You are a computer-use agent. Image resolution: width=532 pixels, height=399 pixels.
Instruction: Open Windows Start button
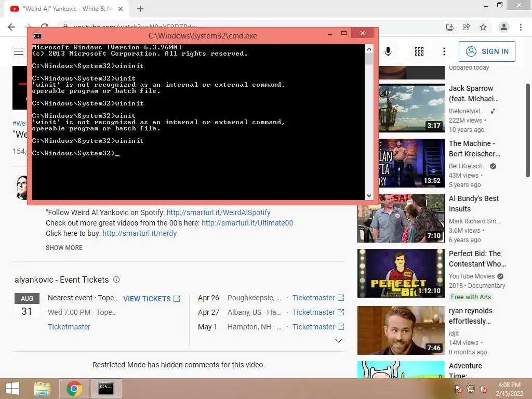point(12,389)
